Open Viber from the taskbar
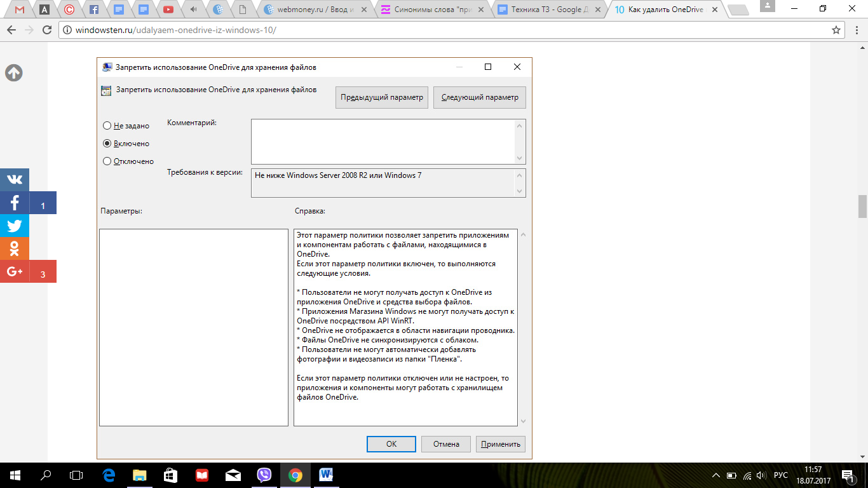Screen dimensions: 868x488 (264, 475)
